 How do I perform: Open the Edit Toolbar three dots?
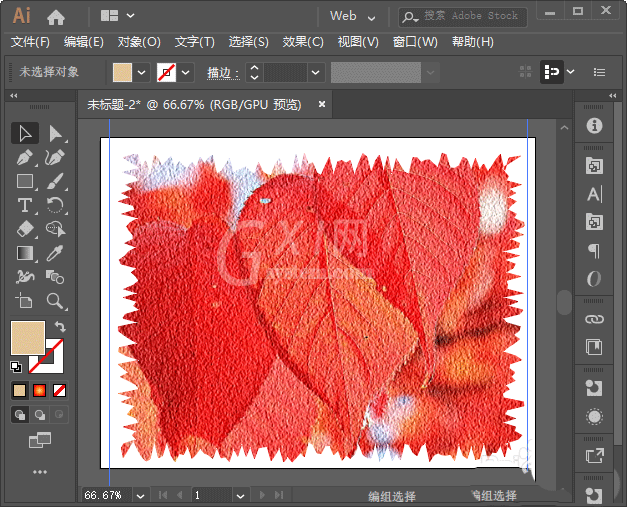[x=40, y=472]
